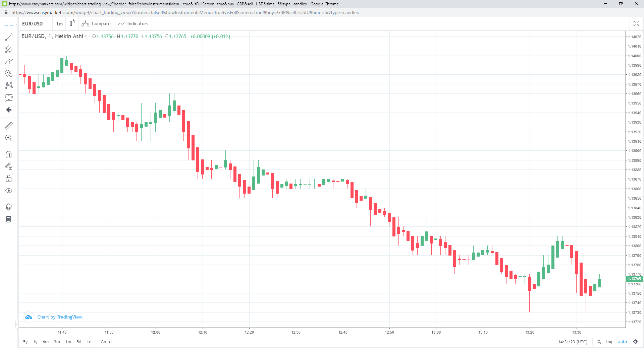Select the trend line drawing tool

click(x=9, y=37)
